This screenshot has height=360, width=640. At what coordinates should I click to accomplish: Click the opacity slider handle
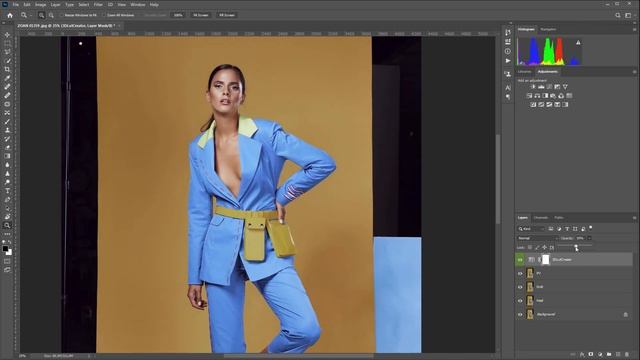tap(576, 246)
